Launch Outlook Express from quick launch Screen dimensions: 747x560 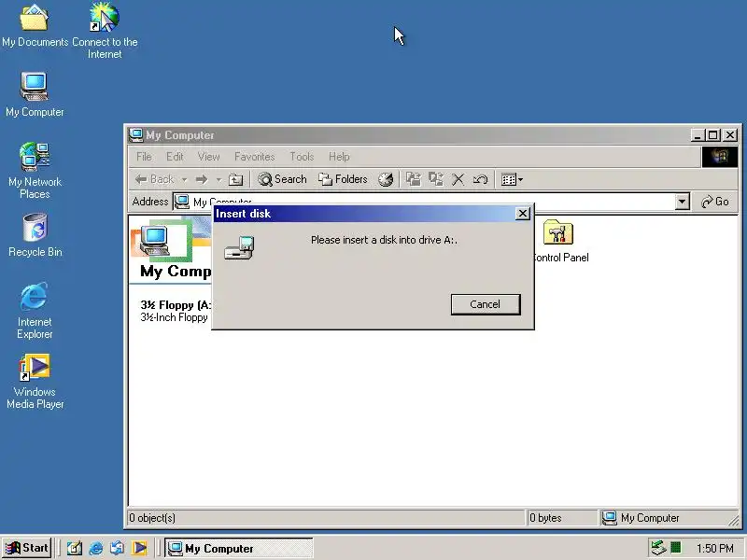tap(117, 548)
